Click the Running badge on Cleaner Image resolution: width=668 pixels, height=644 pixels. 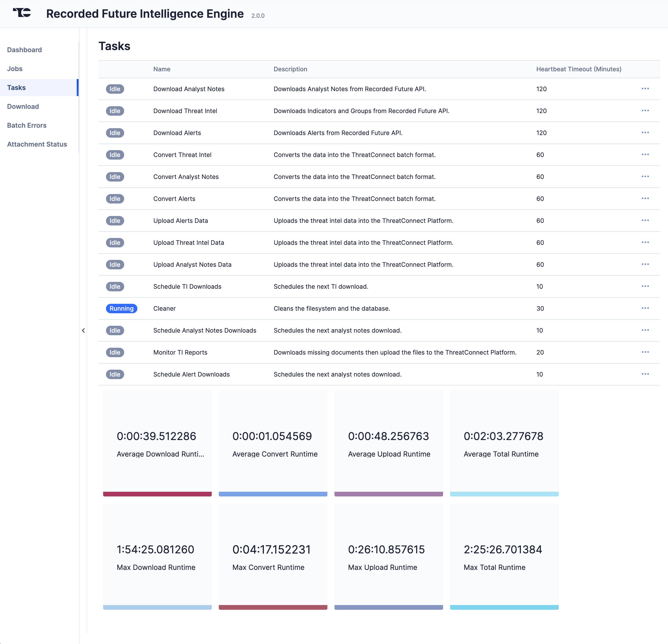pyautogui.click(x=121, y=309)
